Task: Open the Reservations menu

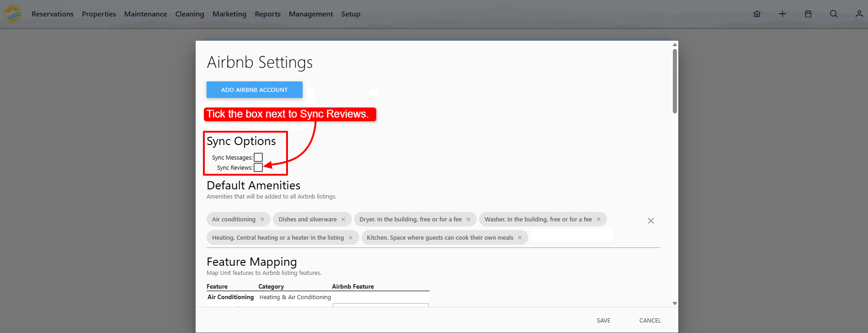Action: 53,14
